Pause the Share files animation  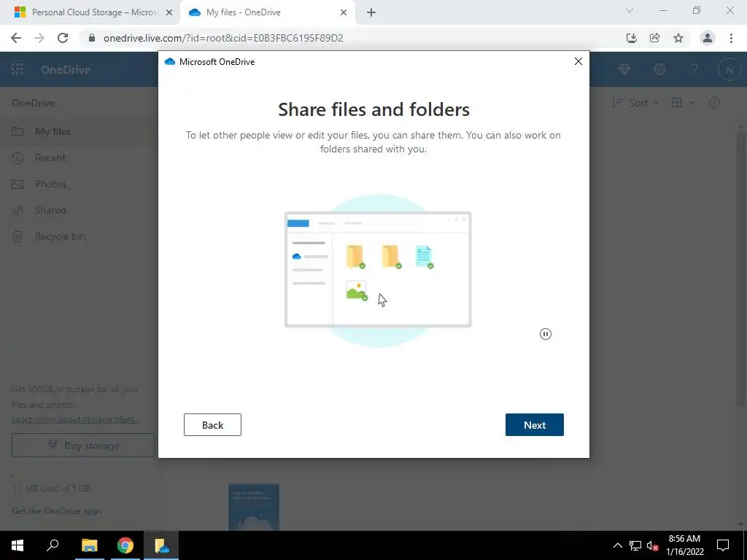(x=546, y=334)
